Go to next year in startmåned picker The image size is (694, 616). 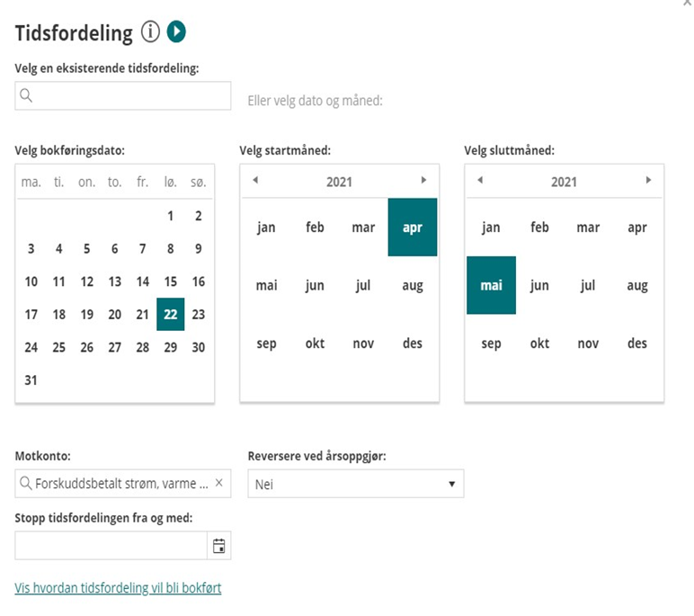423,180
